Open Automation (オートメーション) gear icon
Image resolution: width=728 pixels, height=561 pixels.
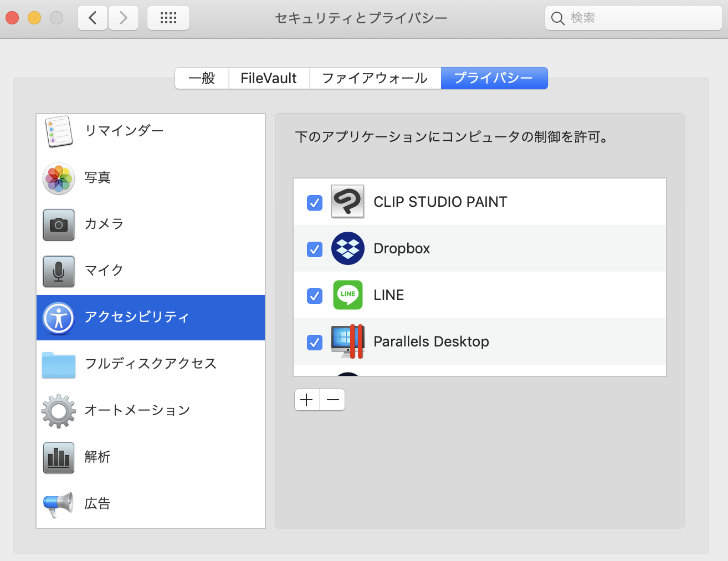(59, 411)
